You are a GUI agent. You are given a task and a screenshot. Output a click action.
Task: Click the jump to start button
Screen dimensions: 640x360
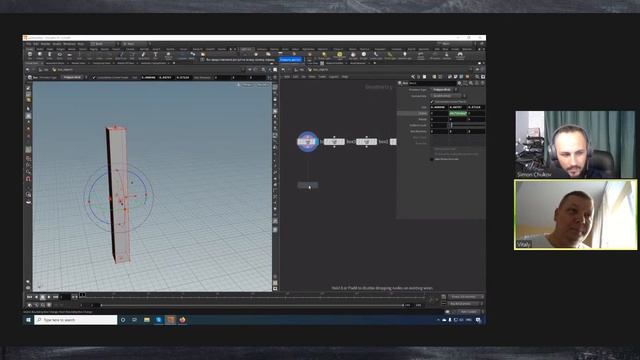[29, 297]
